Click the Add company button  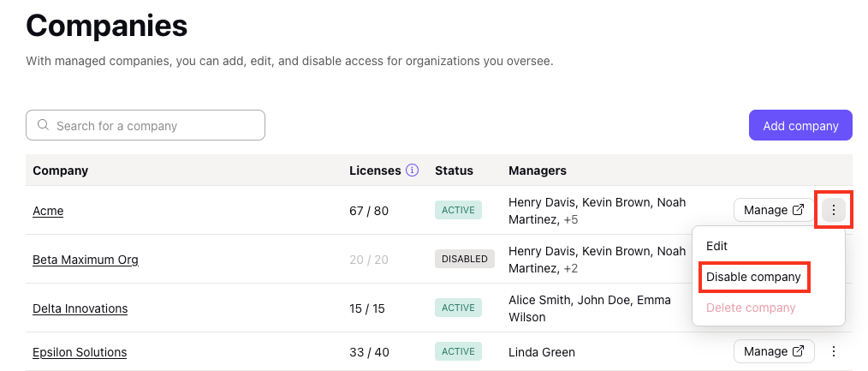click(x=800, y=126)
